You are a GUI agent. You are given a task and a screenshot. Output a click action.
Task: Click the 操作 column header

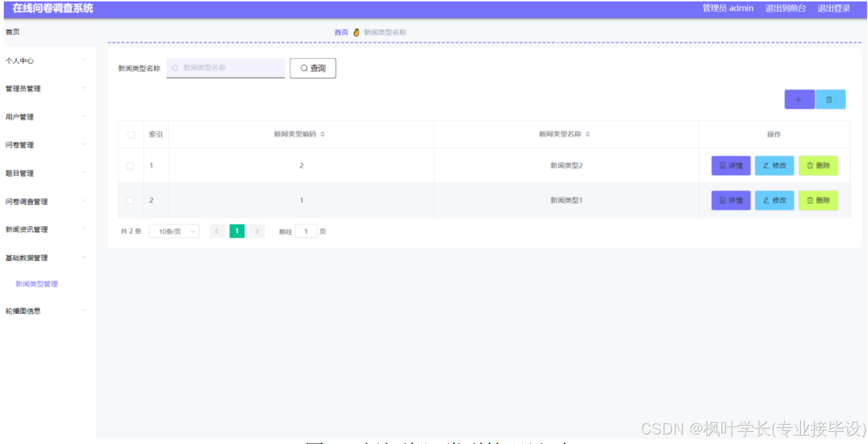774,134
